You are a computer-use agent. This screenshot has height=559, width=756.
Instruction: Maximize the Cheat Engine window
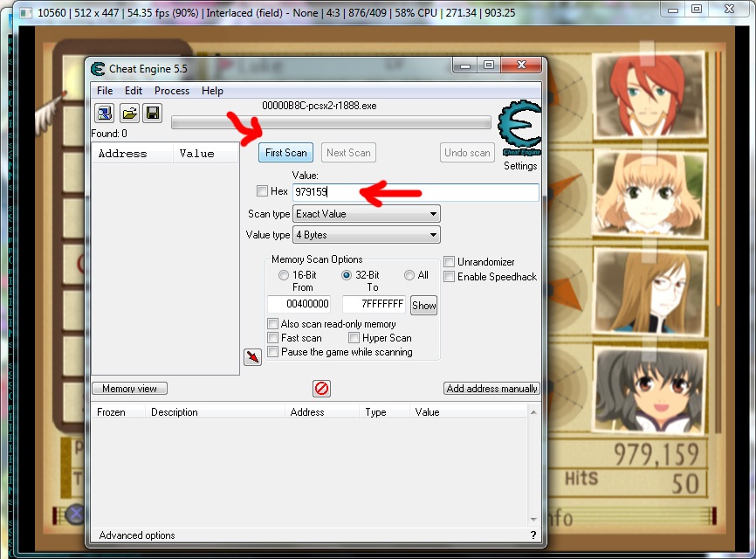click(x=488, y=66)
